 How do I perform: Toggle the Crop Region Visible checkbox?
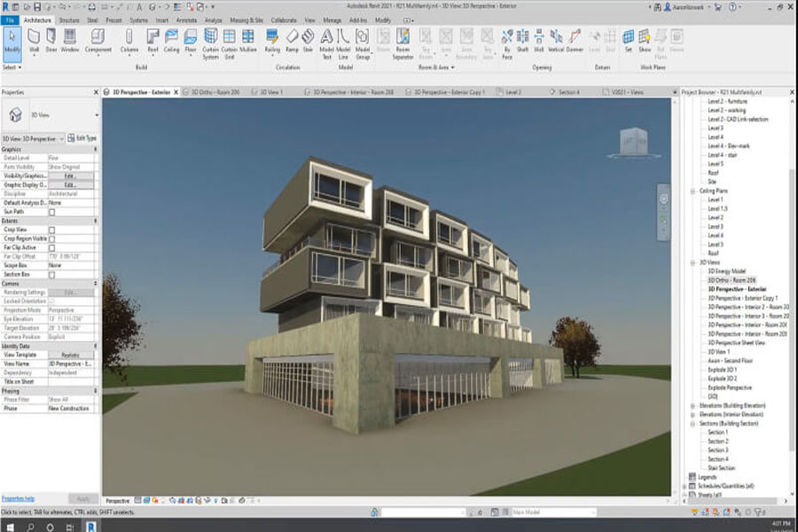pyautogui.click(x=52, y=239)
